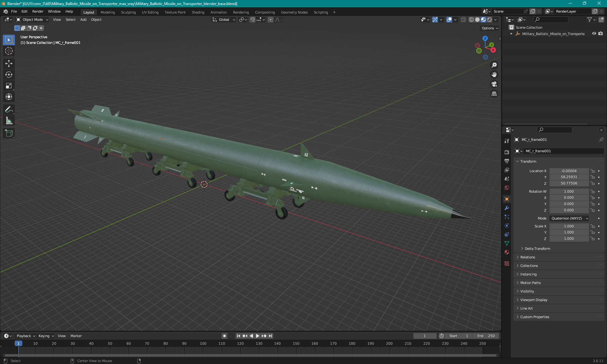Viewport: 607px width, 364px height.
Task: Add a new workspace with plus button
Action: click(334, 12)
